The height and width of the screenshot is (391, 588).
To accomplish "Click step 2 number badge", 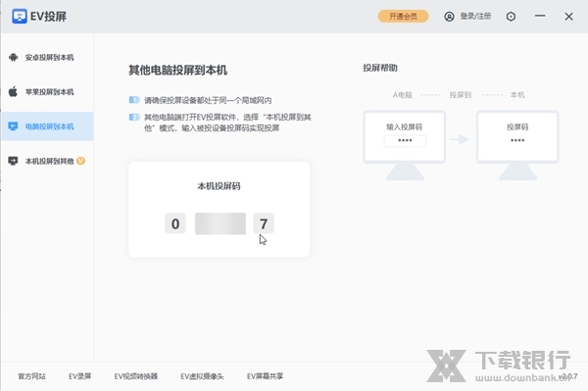I will point(134,118).
